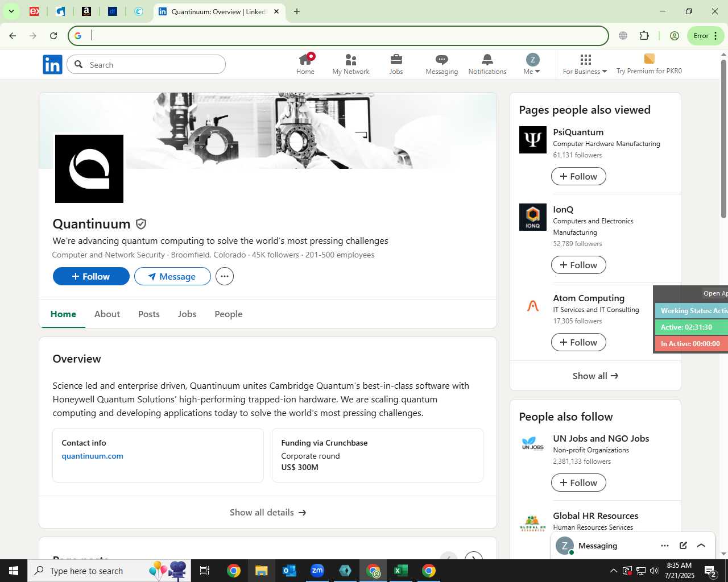The width and height of the screenshot is (728, 582).
Task: Reload the current page
Action: [x=53, y=36]
